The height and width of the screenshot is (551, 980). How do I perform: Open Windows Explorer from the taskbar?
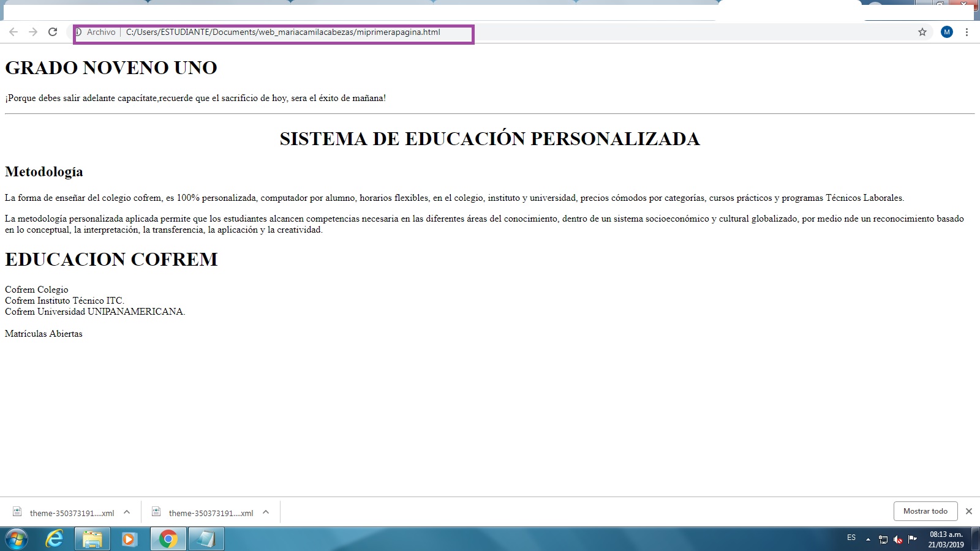92,539
